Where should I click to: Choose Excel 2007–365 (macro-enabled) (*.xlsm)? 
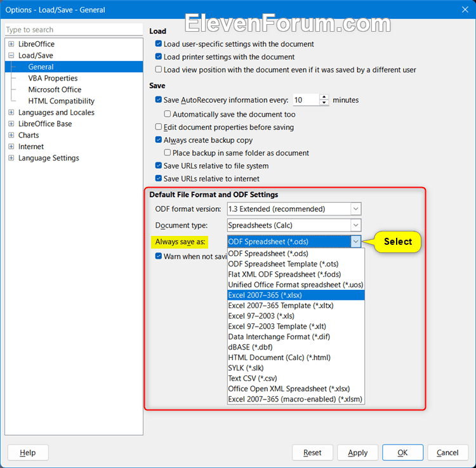[296, 400]
